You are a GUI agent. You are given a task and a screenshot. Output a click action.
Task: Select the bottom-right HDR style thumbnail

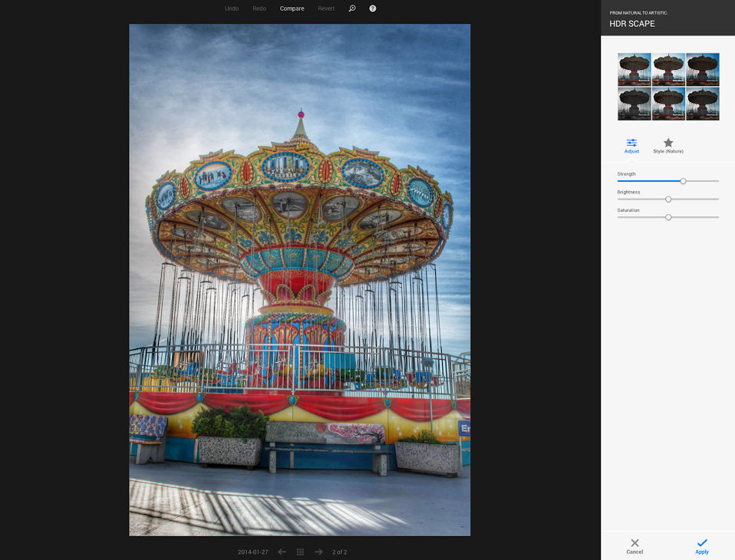(x=701, y=104)
